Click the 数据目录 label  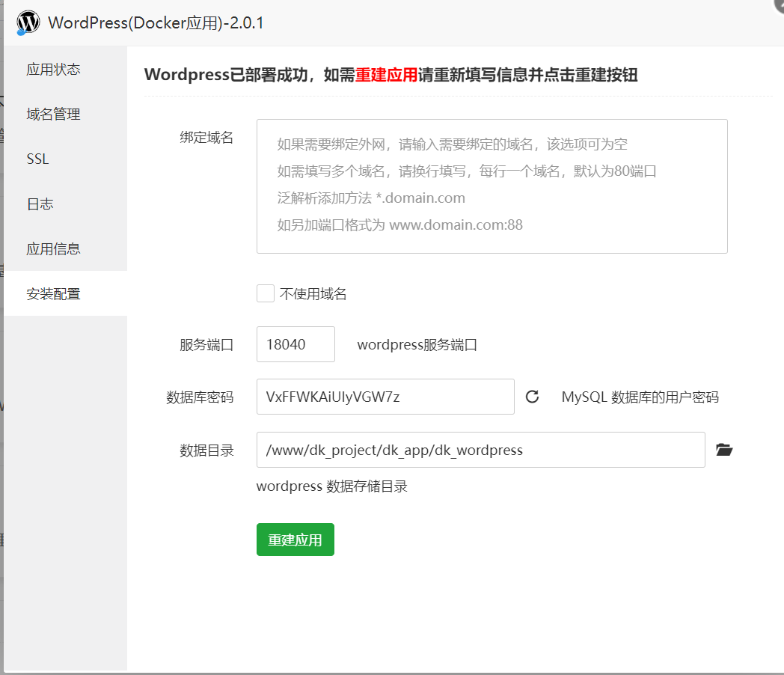(206, 450)
